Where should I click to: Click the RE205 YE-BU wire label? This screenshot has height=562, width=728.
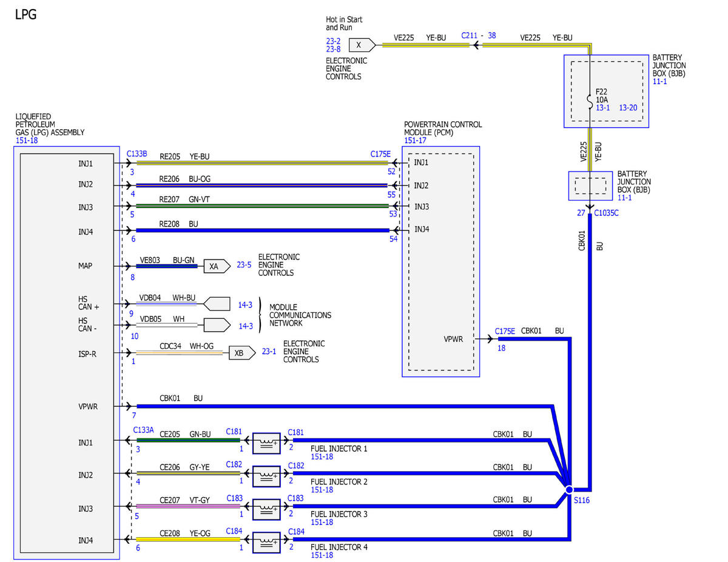184,156
